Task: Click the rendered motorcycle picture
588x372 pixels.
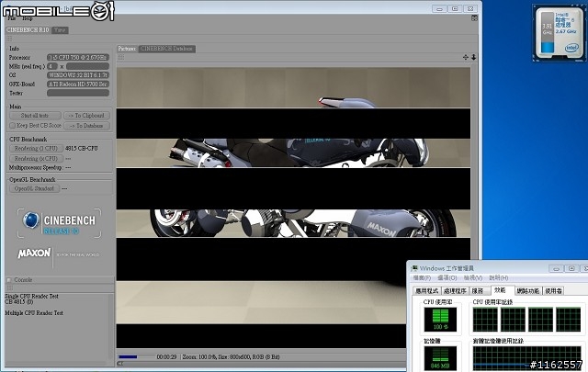Action: tap(293, 209)
